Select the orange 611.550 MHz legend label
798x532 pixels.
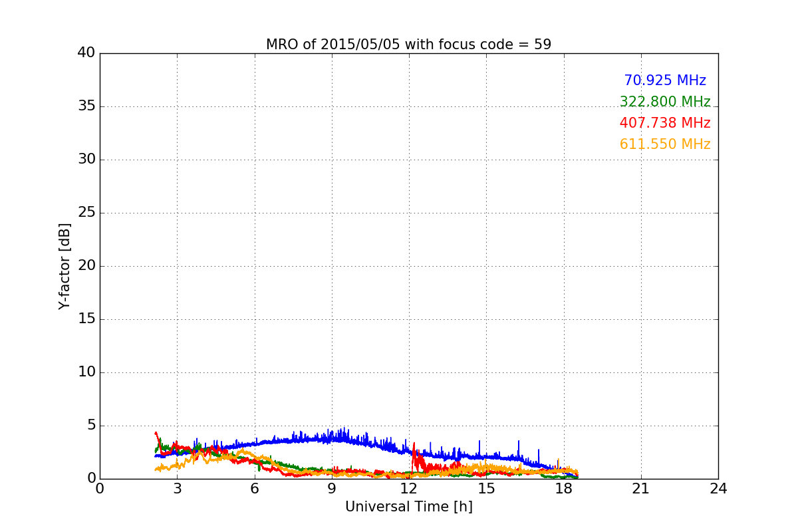(x=665, y=144)
